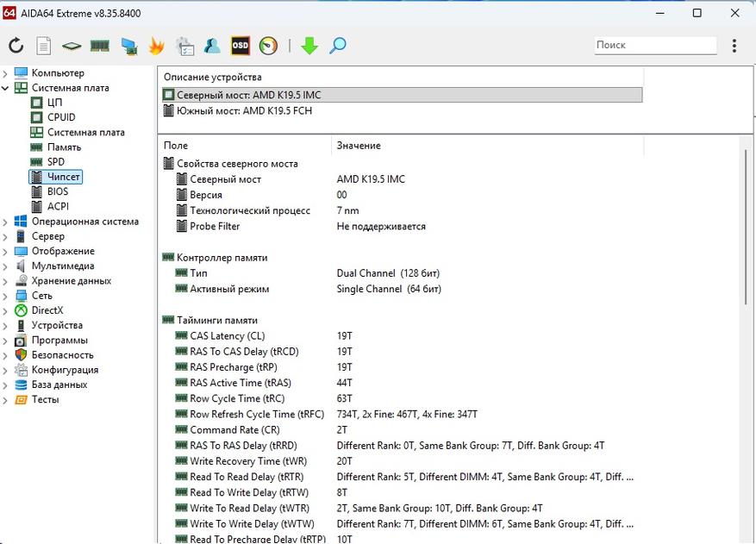The image size is (756, 544).
Task: Toggle the OSD panel icon
Action: click(x=241, y=46)
